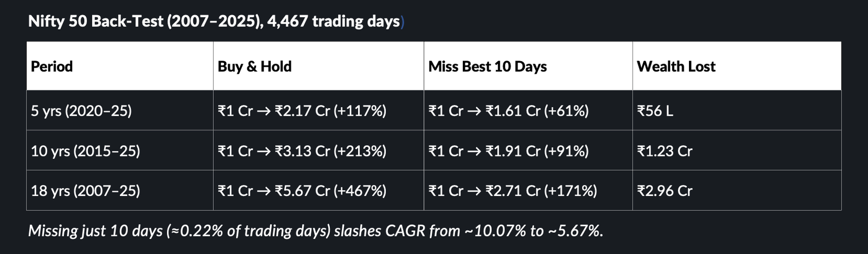
Task: Select the Miss Best 10 Days header
Action: click(x=487, y=67)
